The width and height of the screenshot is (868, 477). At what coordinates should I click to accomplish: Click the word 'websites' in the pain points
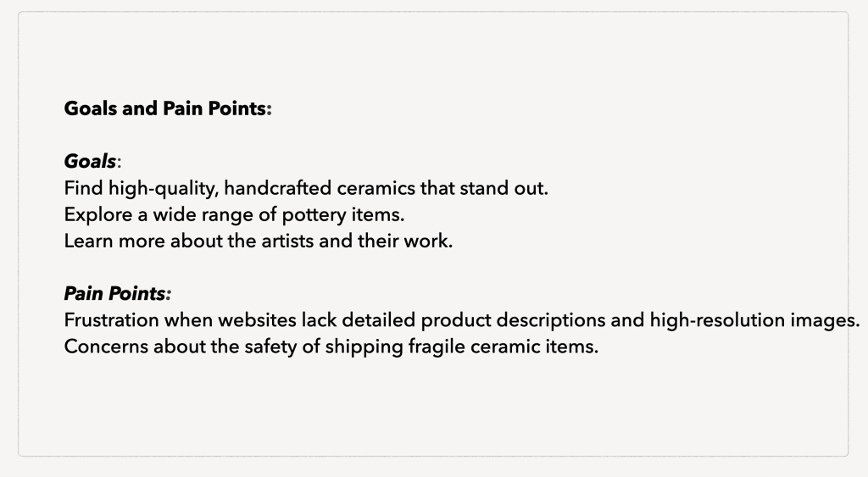(x=257, y=320)
